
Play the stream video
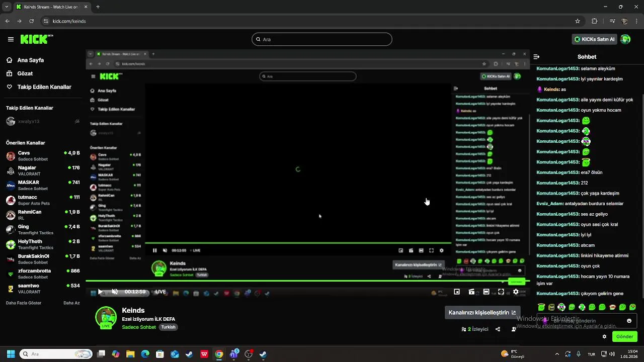[100, 292]
